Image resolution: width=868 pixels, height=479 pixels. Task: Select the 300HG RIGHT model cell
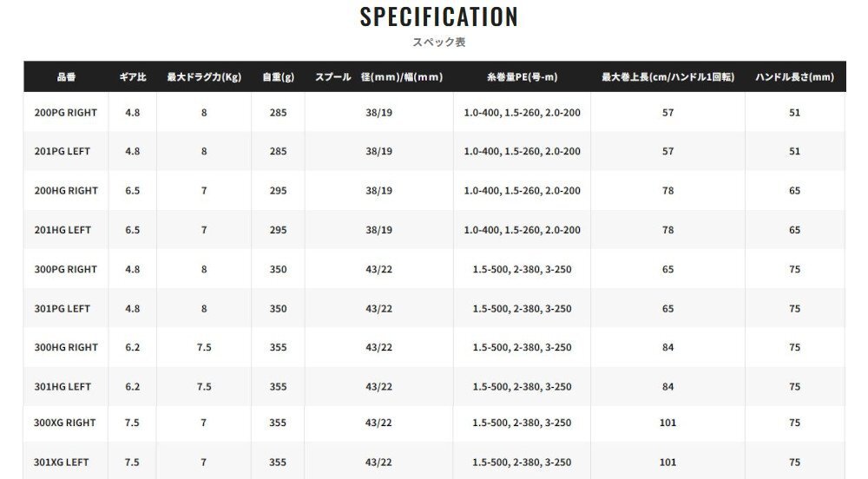coord(66,348)
